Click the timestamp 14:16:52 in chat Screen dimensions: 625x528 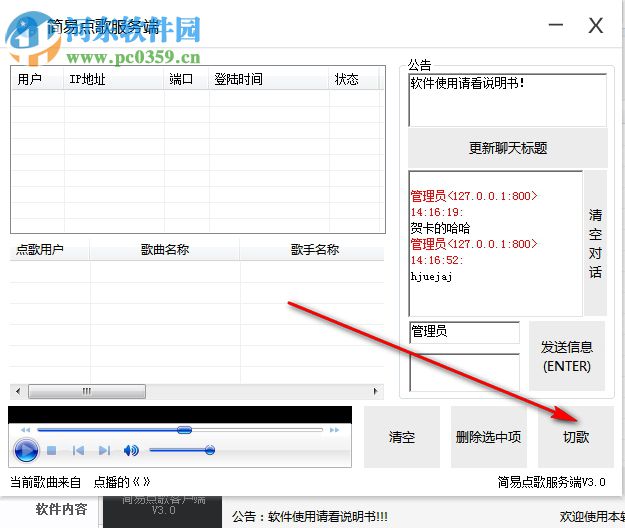click(436, 260)
